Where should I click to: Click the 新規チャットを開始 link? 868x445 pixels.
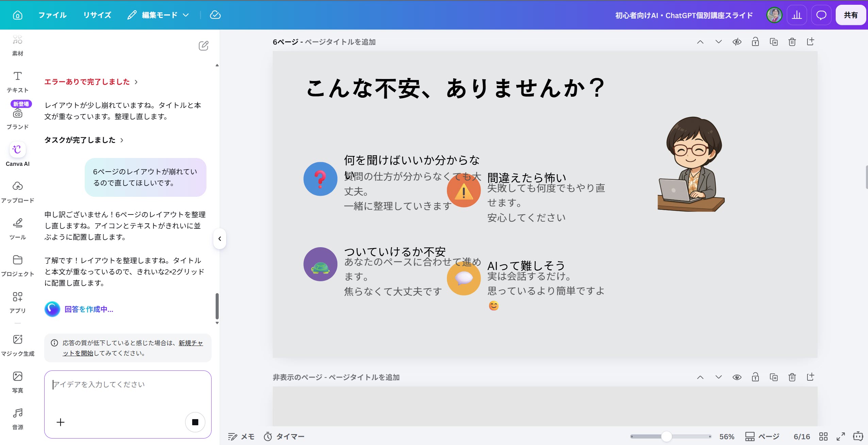pos(133,348)
